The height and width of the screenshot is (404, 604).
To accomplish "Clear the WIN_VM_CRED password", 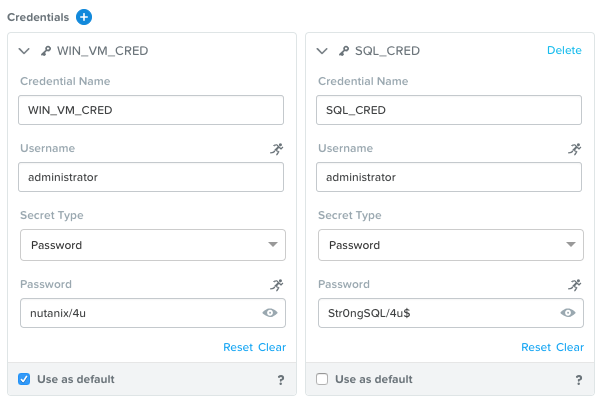I will (272, 347).
